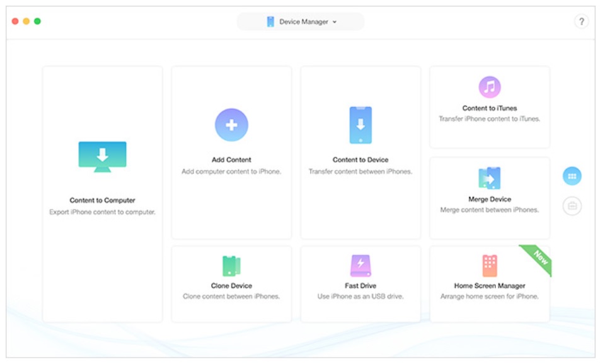Screen dimensions: 600x364
Task: Close the window with red button
Action: tap(15, 21)
